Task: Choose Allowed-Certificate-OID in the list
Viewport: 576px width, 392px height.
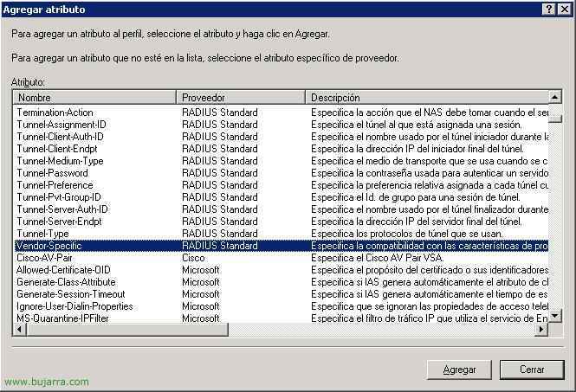Action: click(63, 270)
